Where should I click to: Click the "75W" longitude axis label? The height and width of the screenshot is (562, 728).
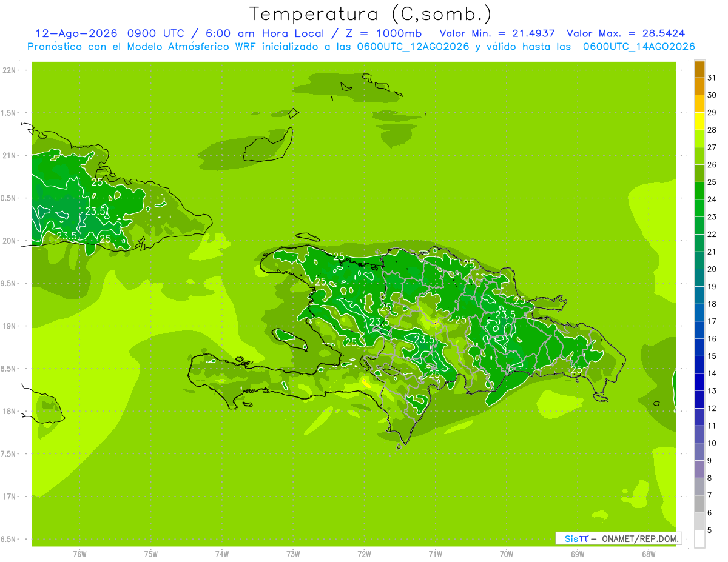tap(150, 554)
